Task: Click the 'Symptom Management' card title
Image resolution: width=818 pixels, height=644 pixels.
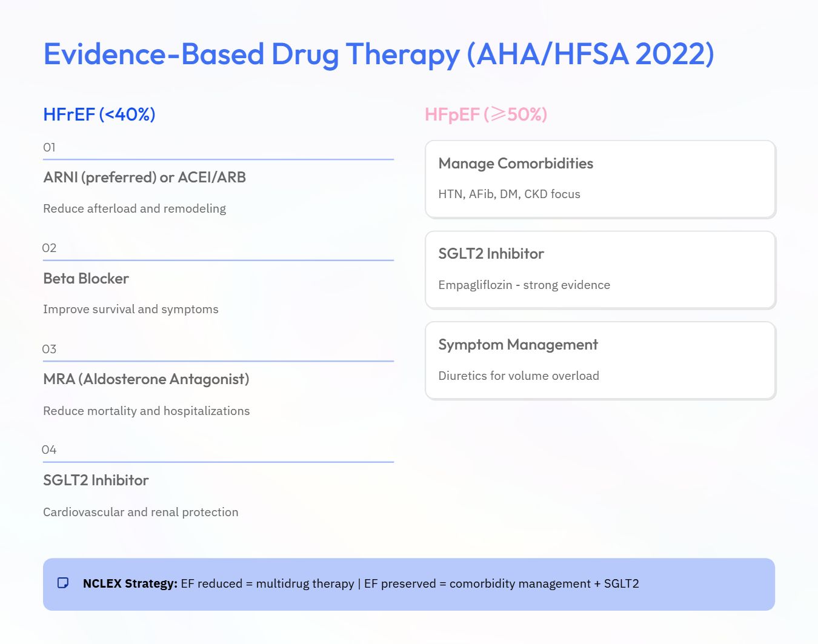Action: pyautogui.click(x=518, y=345)
